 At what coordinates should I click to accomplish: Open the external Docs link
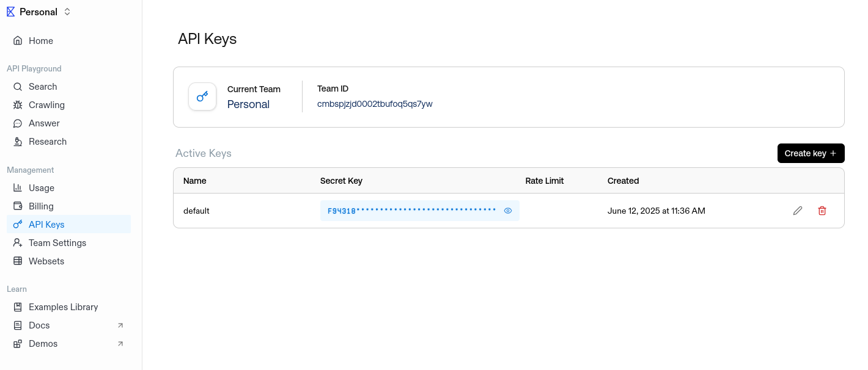tap(39, 325)
